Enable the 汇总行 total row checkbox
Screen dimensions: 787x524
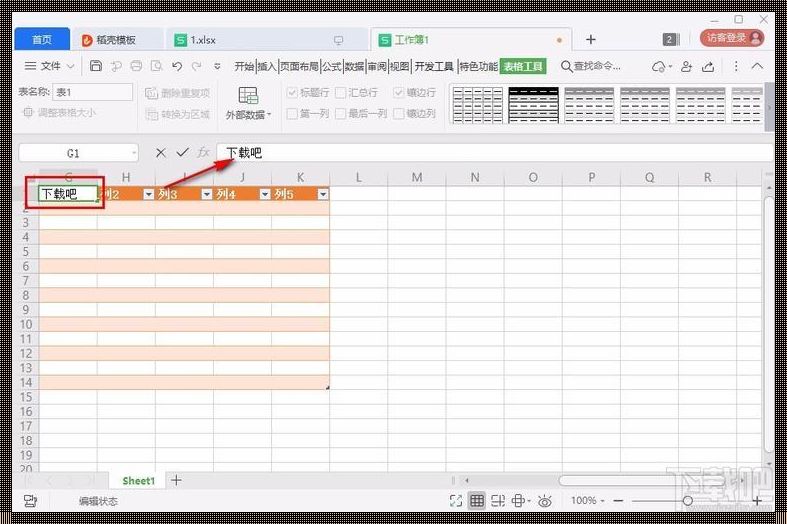point(341,93)
